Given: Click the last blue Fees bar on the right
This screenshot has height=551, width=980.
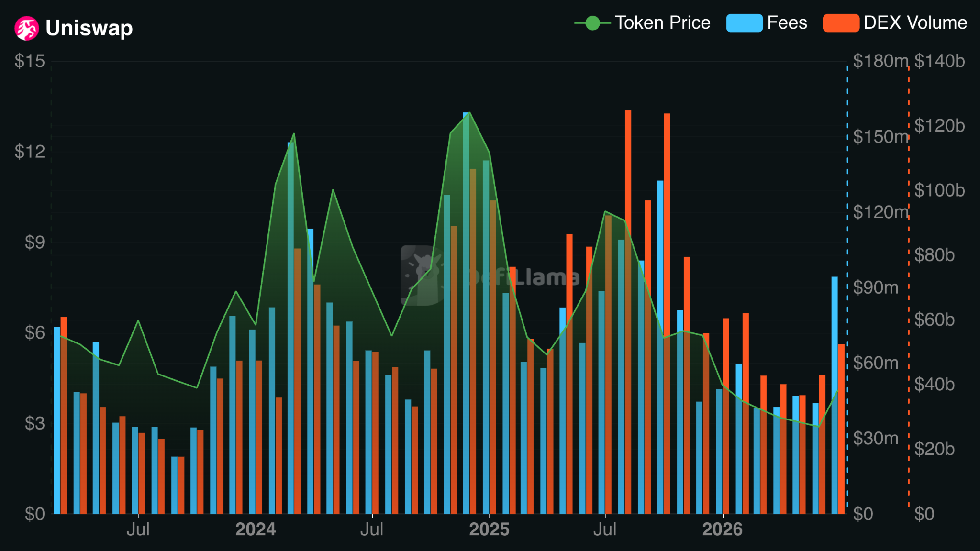Looking at the screenshot, I should 835,395.
